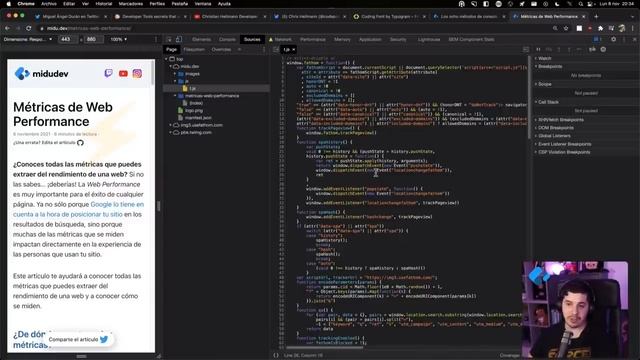This screenshot has height=360, width=640.
Task: Open the Chrome extensions puzzle icon
Action: 600,28
